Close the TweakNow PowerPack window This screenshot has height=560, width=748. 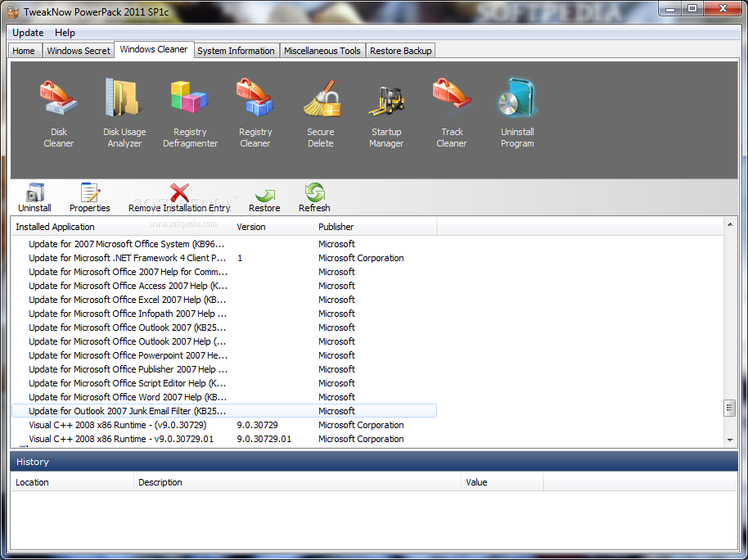[x=723, y=8]
